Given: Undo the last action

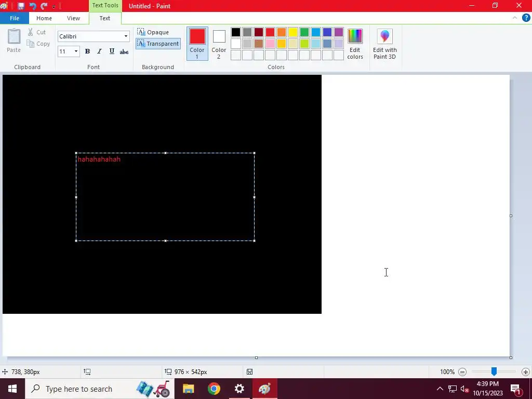Looking at the screenshot, I should click(x=33, y=6).
